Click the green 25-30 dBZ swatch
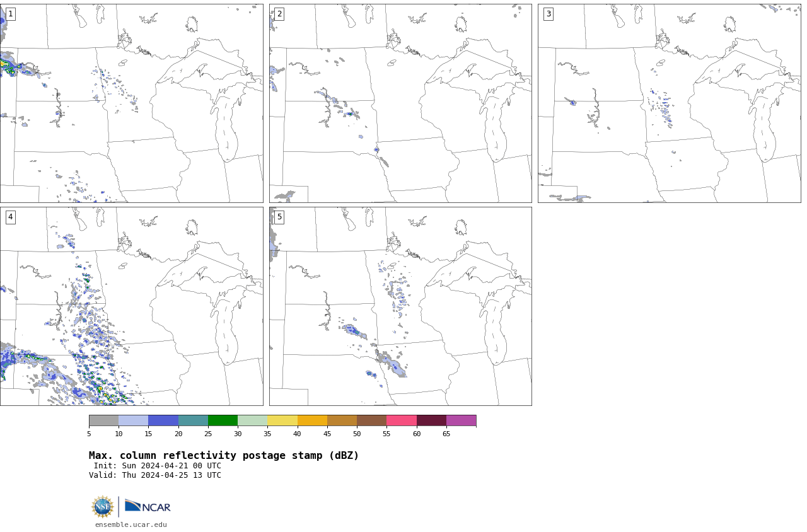This screenshot has height=532, width=807. [x=223, y=420]
